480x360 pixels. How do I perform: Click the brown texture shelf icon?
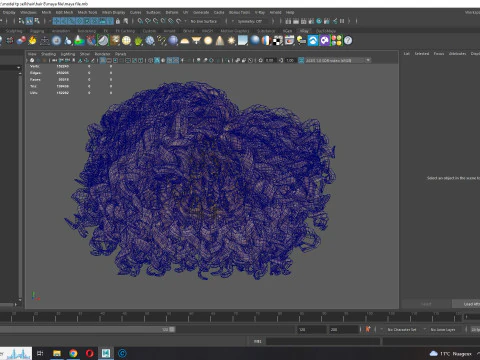pyautogui.click(x=115, y=41)
